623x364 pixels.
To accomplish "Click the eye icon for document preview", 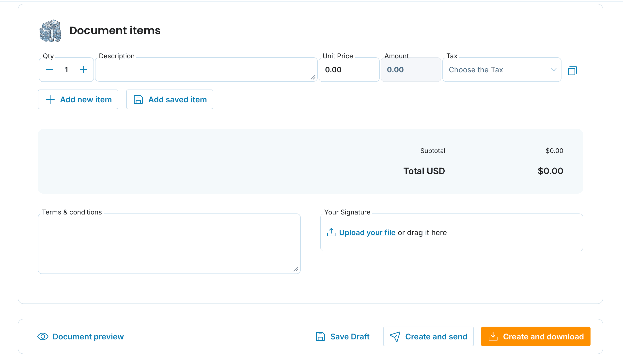I will [43, 336].
